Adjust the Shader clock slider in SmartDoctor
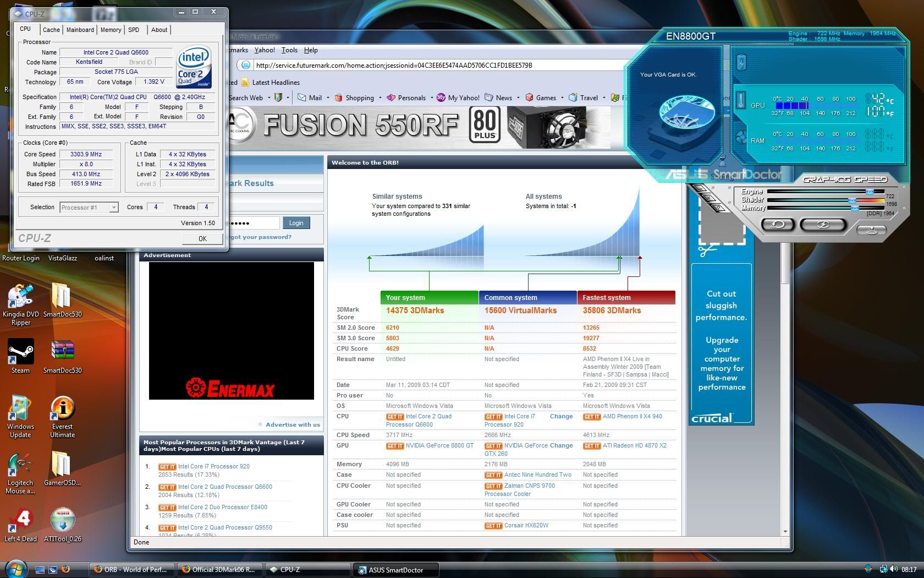 852,200
